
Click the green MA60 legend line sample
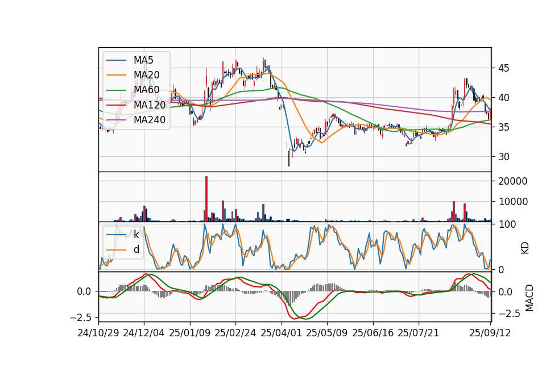pos(116,90)
